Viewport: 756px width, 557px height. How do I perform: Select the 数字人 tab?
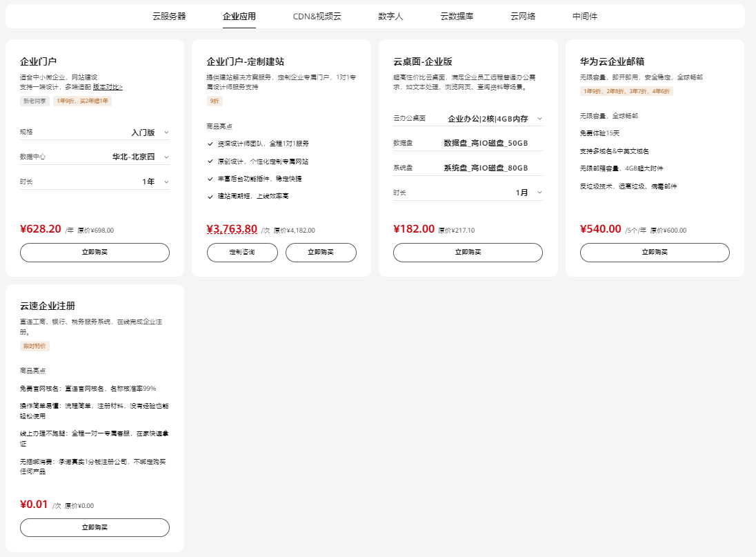(390, 16)
